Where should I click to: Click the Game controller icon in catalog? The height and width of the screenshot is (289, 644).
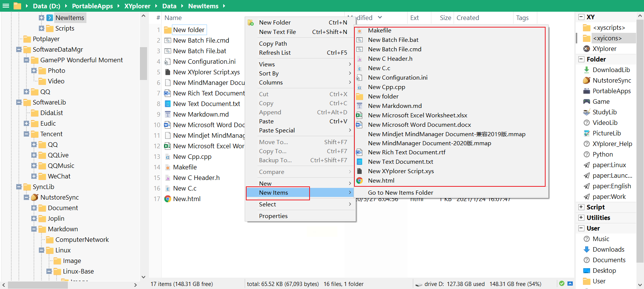(586, 101)
